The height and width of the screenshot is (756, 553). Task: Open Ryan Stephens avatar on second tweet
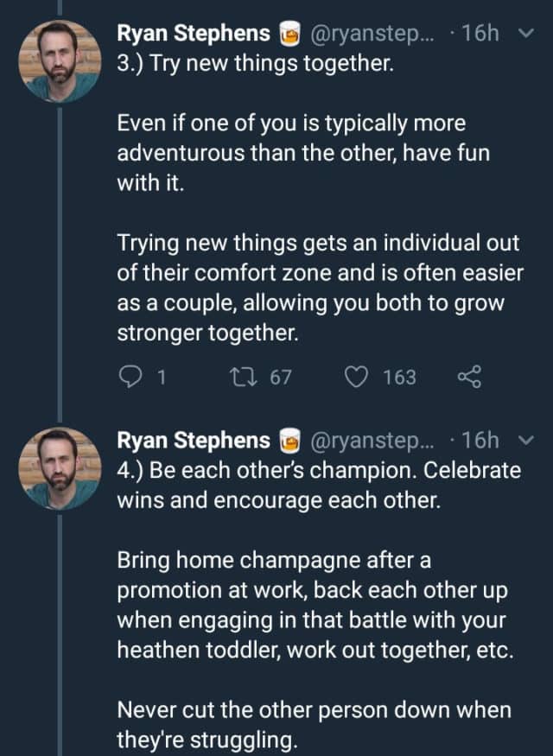click(x=60, y=467)
